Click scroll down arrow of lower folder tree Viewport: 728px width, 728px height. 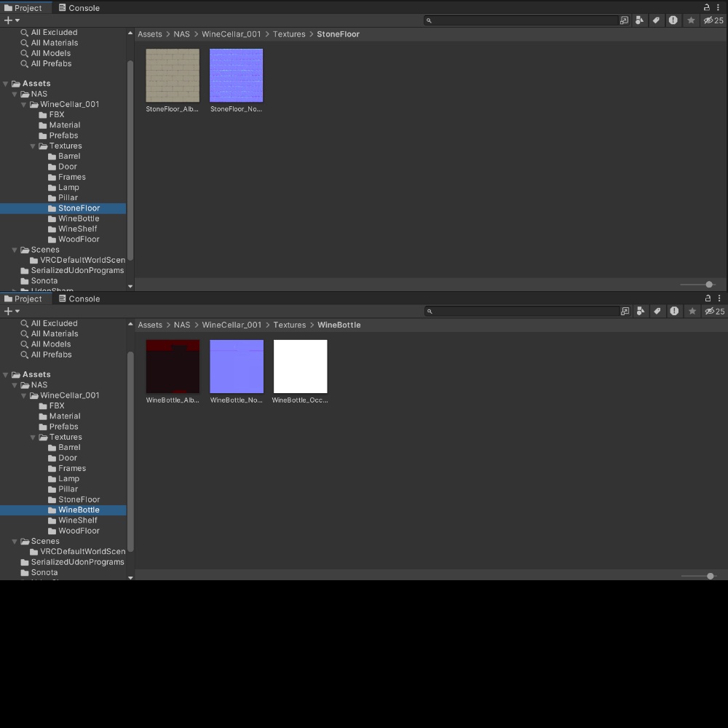130,577
